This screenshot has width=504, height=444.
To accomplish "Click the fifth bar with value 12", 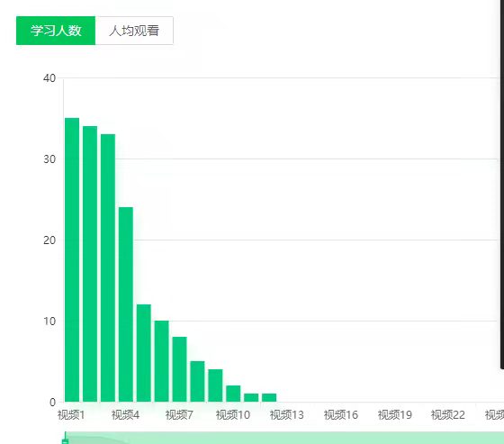I will (144, 353).
